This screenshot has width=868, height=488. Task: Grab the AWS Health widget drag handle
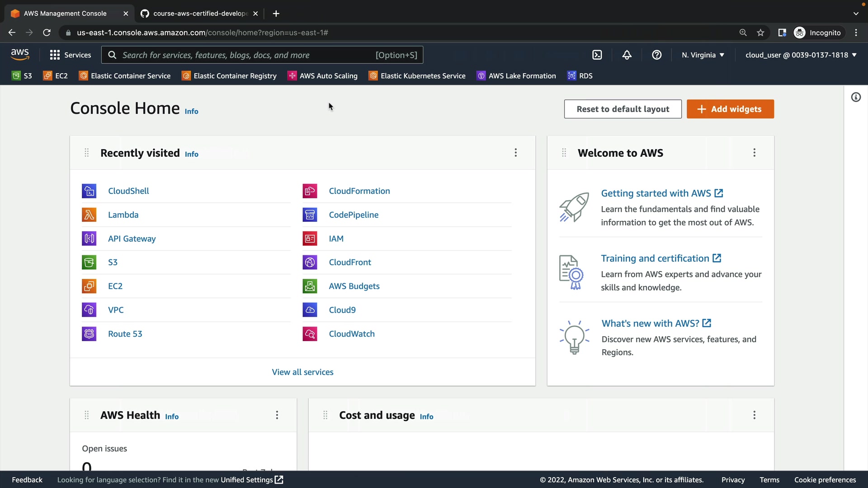tap(87, 415)
